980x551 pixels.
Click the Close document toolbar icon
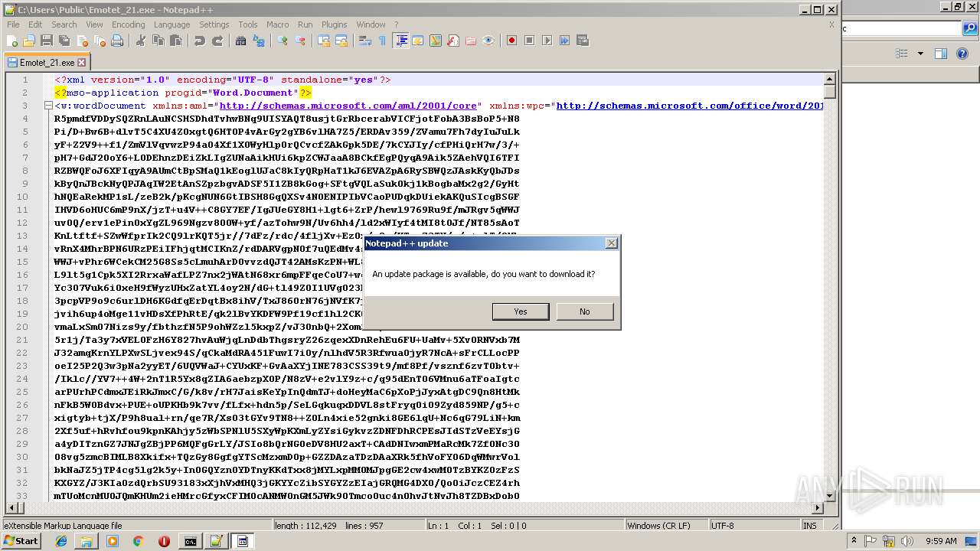(x=82, y=41)
